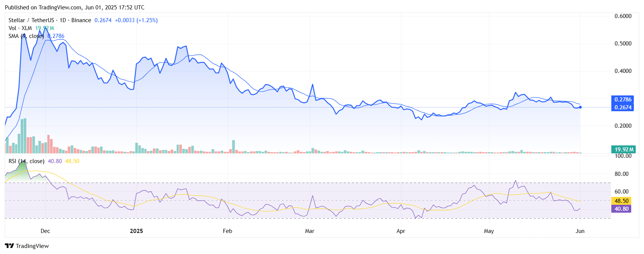Viewport: 644px width, 254px height.
Task: Click the blue 0.2674 last price tag
Action: [623, 107]
